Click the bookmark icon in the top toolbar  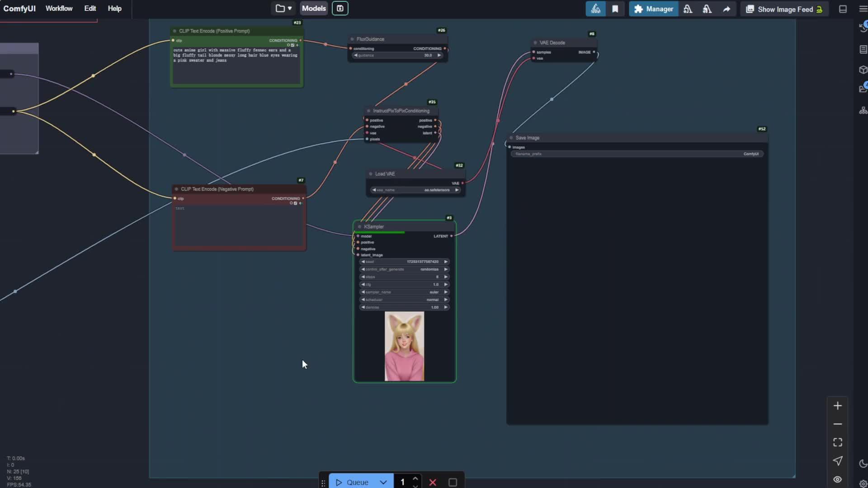615,8
